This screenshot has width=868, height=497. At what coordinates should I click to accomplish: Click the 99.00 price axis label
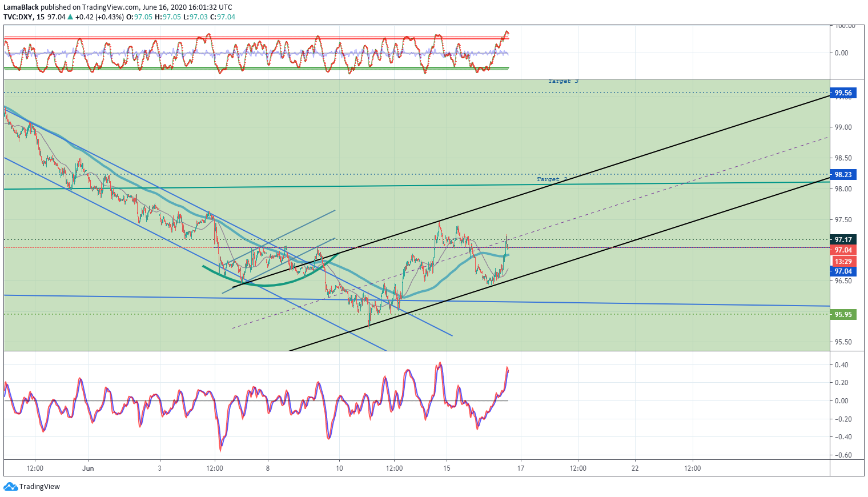(843, 127)
